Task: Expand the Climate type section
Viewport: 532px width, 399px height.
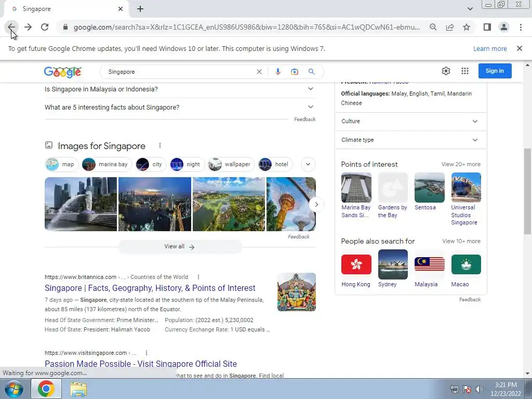Action: [410, 140]
